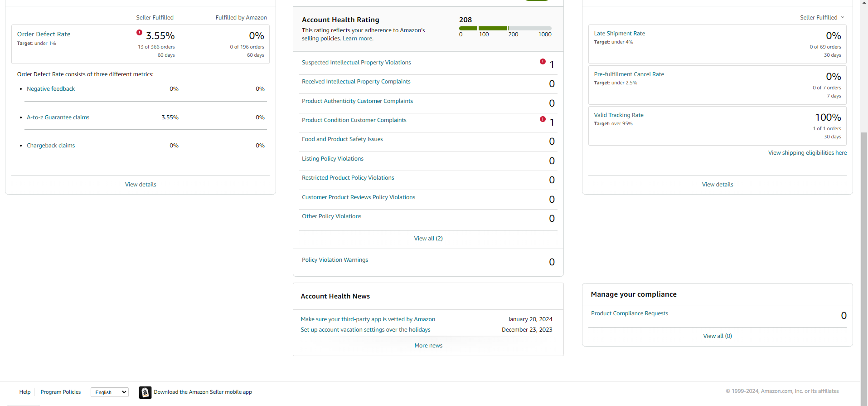Open vacation settings holiday news item
The height and width of the screenshot is (406, 868).
click(366, 330)
